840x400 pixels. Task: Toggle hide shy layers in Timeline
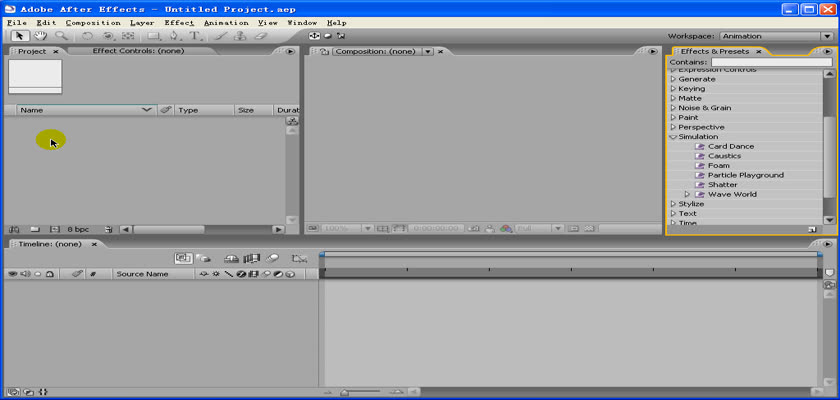[231, 258]
